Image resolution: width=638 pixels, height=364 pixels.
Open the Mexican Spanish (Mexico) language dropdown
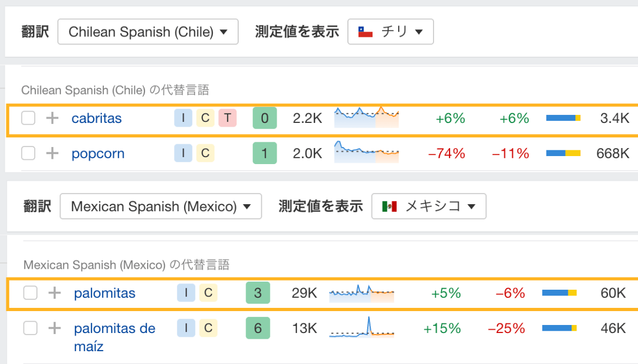(x=161, y=206)
